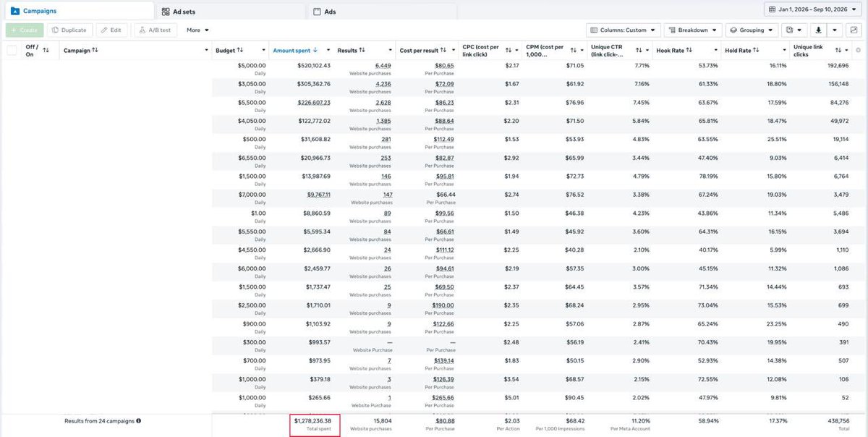This screenshot has width=868, height=437.
Task: Open the Grouping dropdown
Action: 752,30
